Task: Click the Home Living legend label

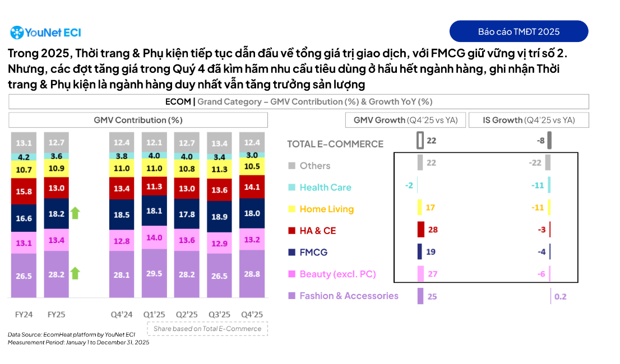Action: [x=326, y=209]
